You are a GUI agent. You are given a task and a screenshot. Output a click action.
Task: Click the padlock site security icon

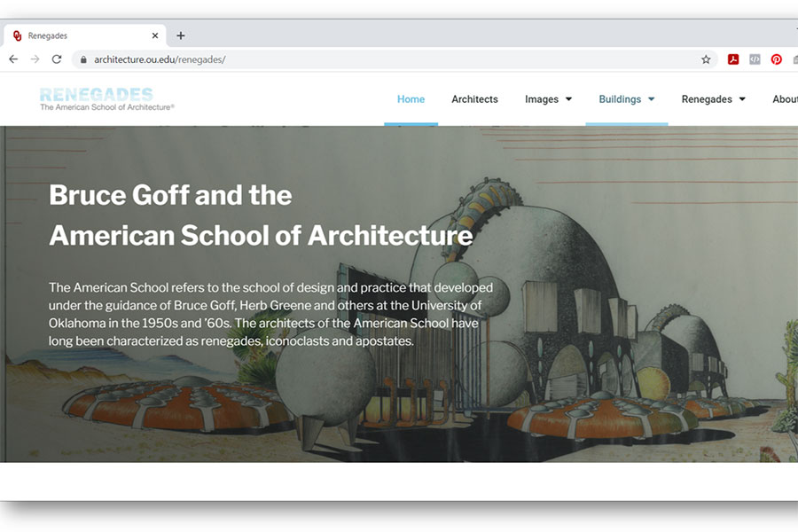click(x=82, y=59)
